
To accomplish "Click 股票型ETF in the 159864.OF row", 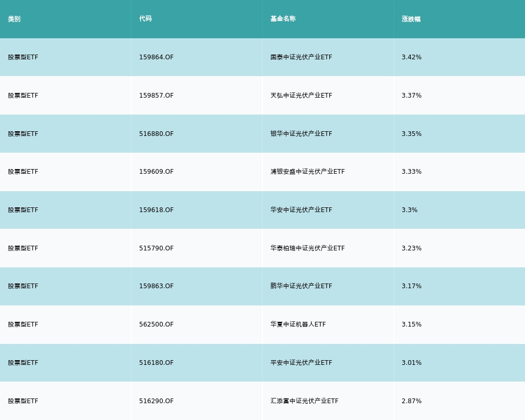I will click(23, 57).
